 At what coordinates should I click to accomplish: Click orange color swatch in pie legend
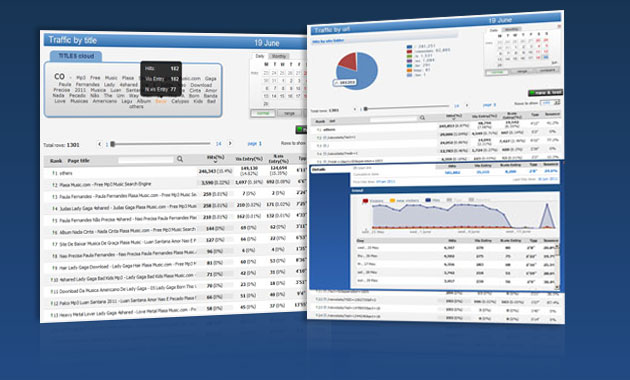[409, 70]
